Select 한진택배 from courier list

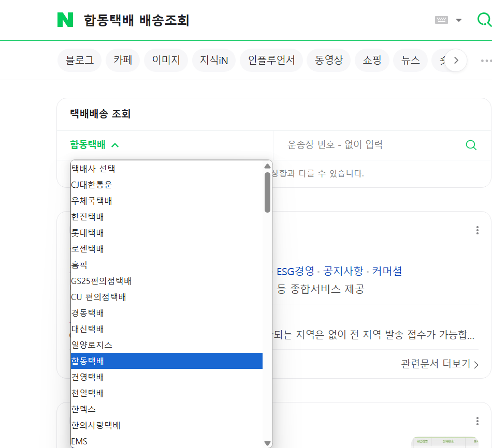click(x=167, y=217)
